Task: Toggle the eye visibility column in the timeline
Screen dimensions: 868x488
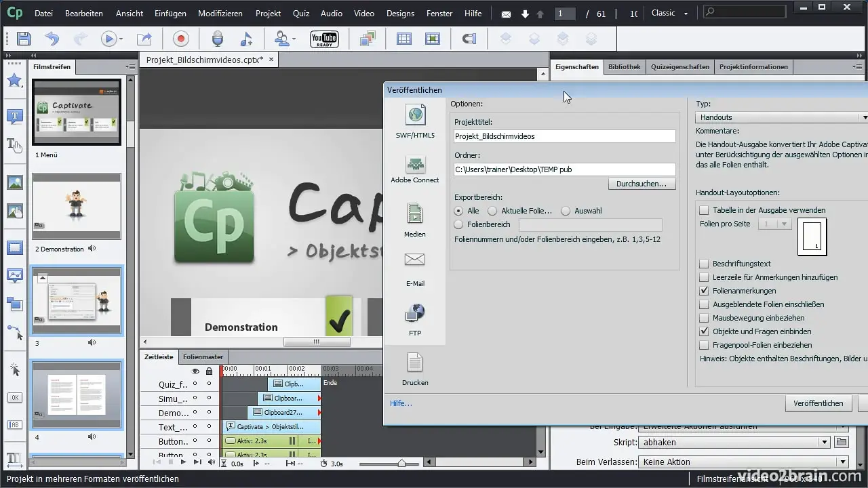Action: 195,371
